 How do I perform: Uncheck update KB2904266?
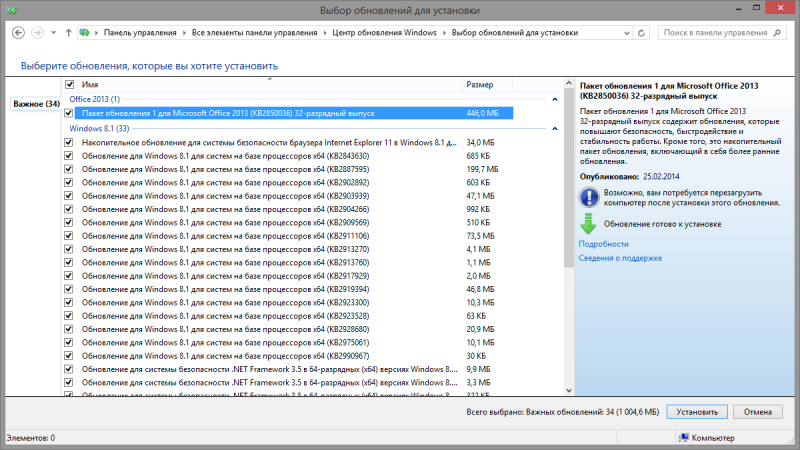pyautogui.click(x=69, y=209)
